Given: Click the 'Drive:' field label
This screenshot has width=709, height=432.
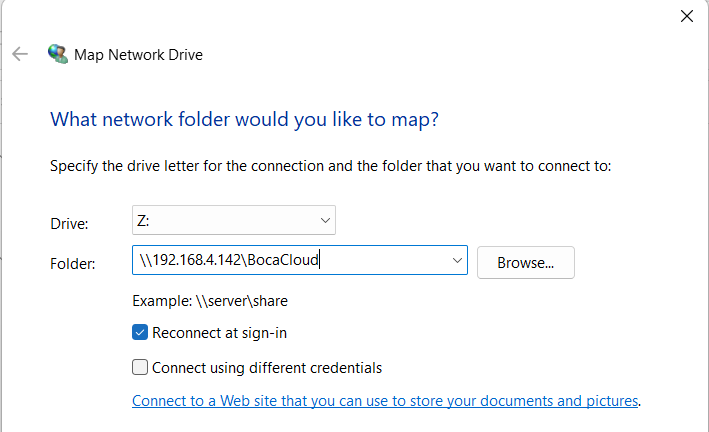Looking at the screenshot, I should click(x=69, y=222).
